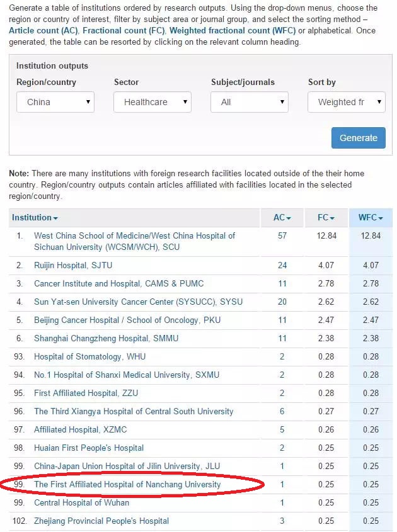
Task: Open Sun Yat-sen University Cancer Center link
Action: (x=138, y=302)
